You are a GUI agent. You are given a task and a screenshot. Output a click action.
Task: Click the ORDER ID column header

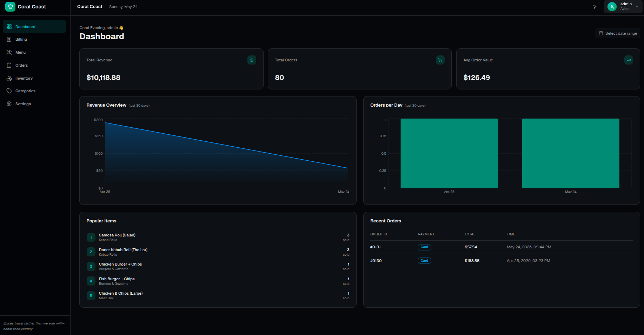(379, 234)
